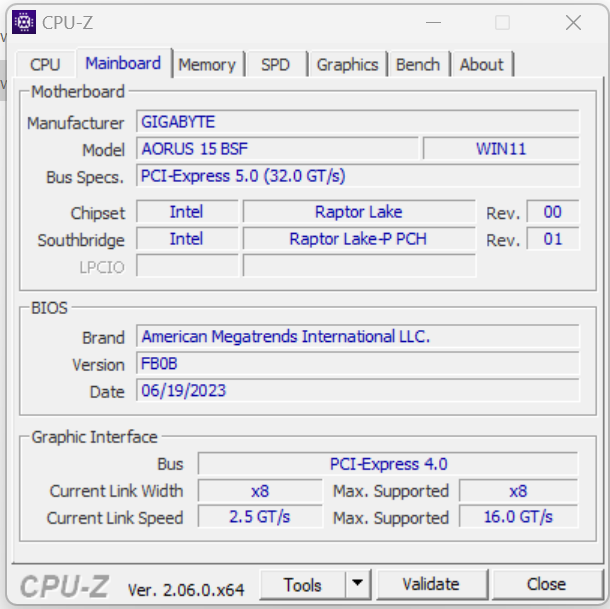Click the CPU-Z app icon in title bar
610x609 pixels.
(24, 22)
